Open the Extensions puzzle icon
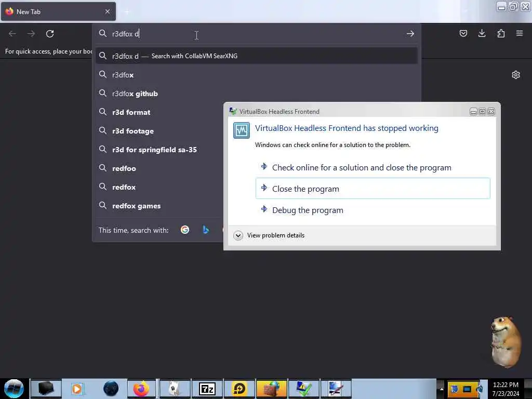This screenshot has width=532, height=399. pos(501,33)
